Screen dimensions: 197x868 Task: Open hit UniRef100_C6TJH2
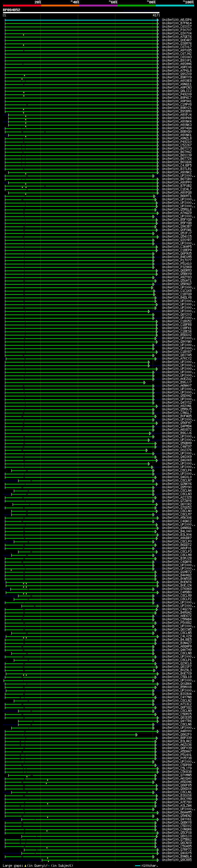point(176,54)
